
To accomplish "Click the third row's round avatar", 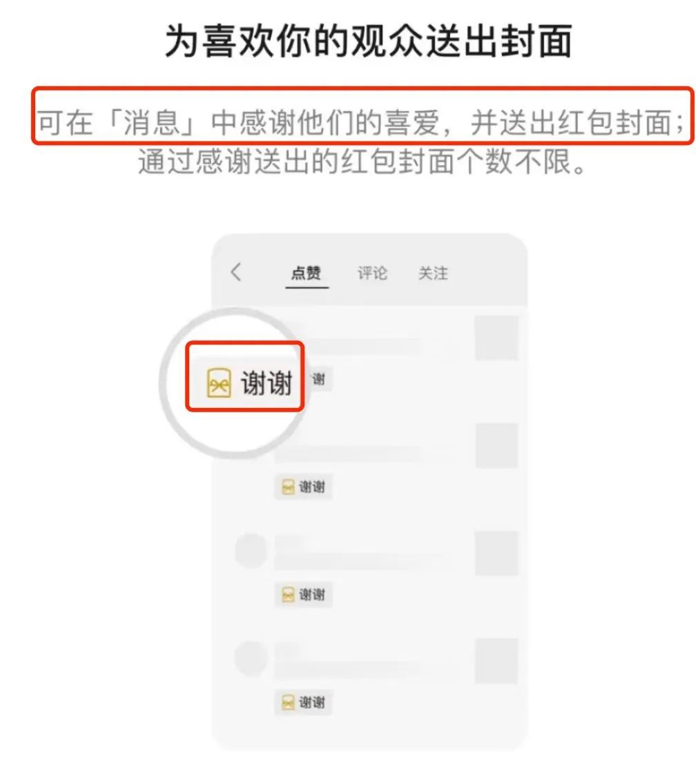I will 251,550.
